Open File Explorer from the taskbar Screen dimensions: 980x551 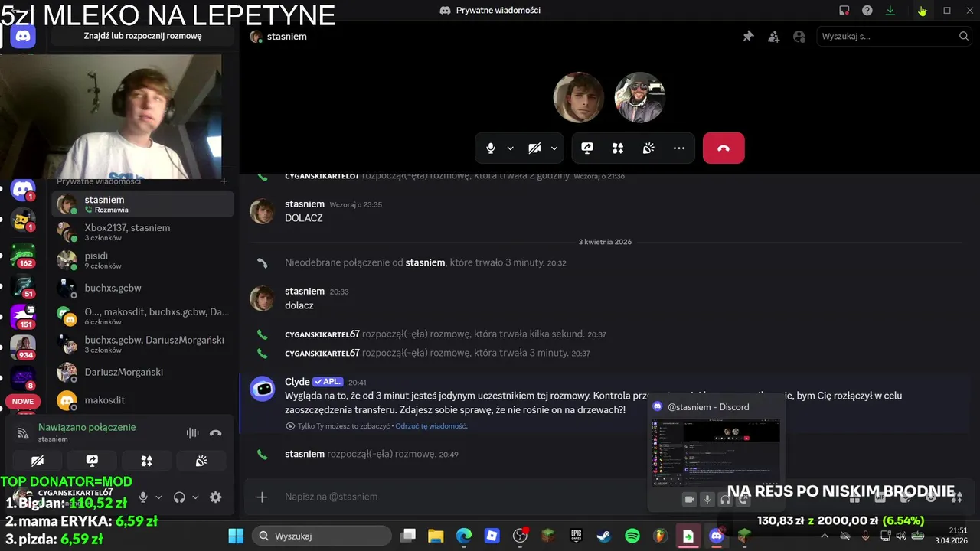pyautogui.click(x=436, y=536)
